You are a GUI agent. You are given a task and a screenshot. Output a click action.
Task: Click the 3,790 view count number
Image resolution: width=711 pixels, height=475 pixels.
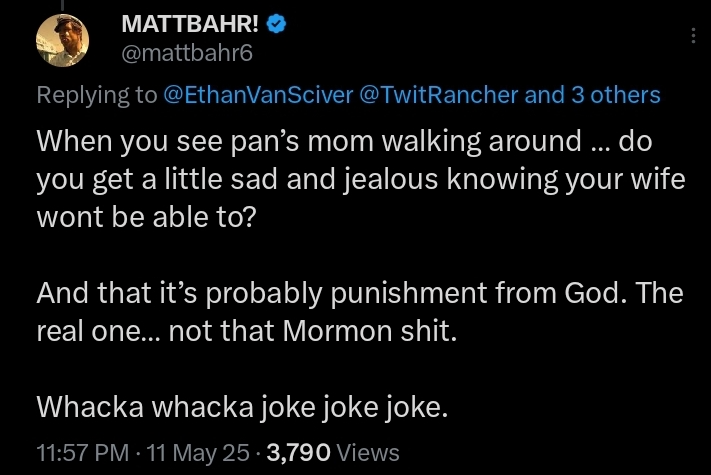point(298,452)
